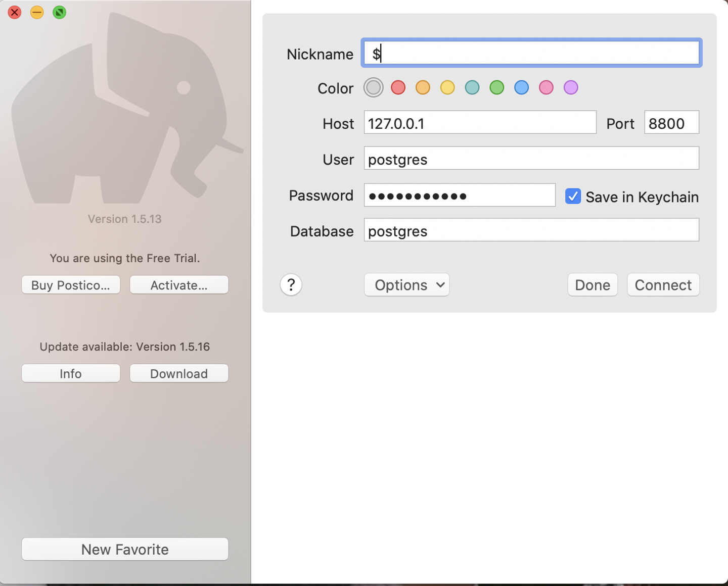Pick the purple color swatch
Viewport: 728px width, 586px height.
point(571,87)
